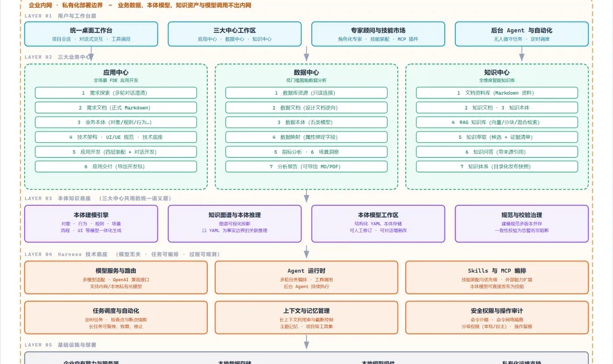613x364 pixels.
Task: Click row 1 文档资料库 (Markdown 资料)
Action: 497,93
